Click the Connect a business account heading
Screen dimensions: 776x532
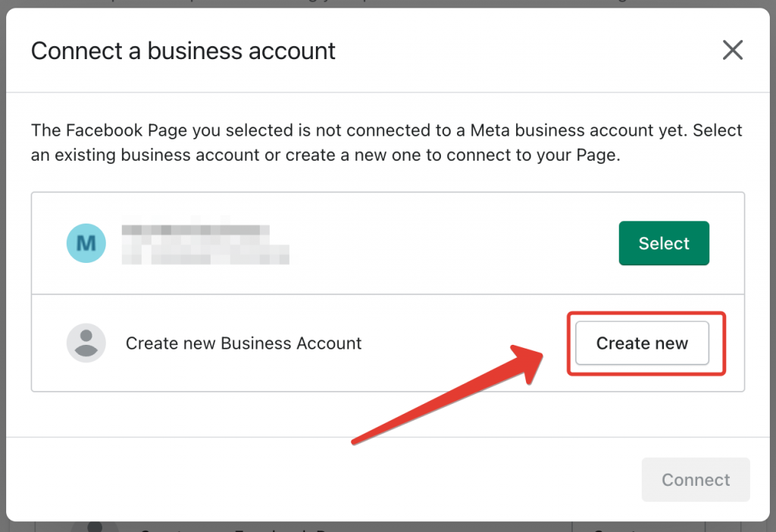(183, 51)
